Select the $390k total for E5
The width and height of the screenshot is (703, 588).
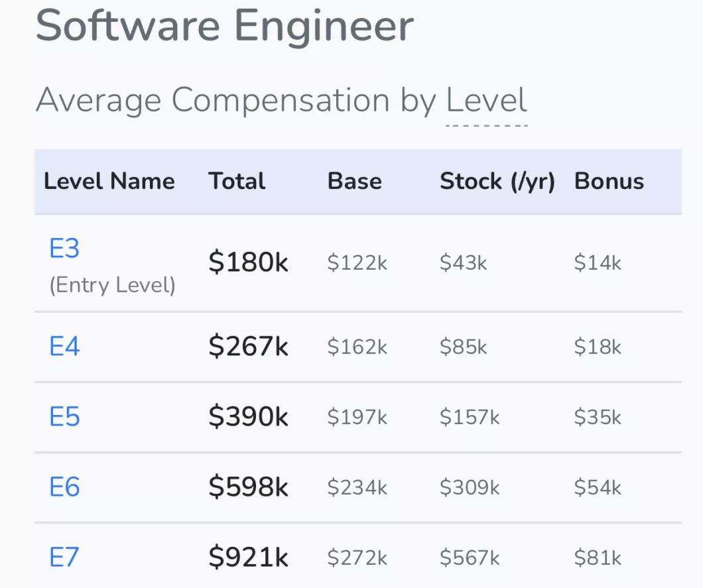248,417
